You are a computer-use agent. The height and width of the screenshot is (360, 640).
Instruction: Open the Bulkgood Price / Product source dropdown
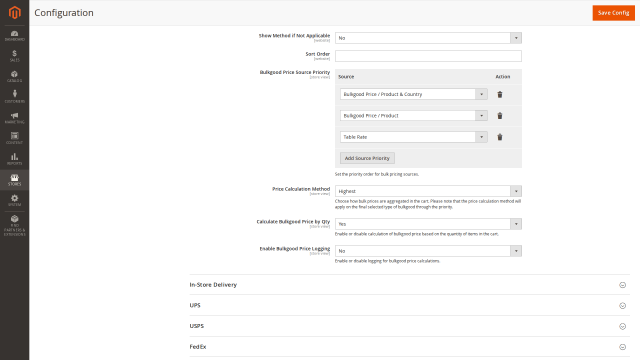pyautogui.click(x=413, y=116)
